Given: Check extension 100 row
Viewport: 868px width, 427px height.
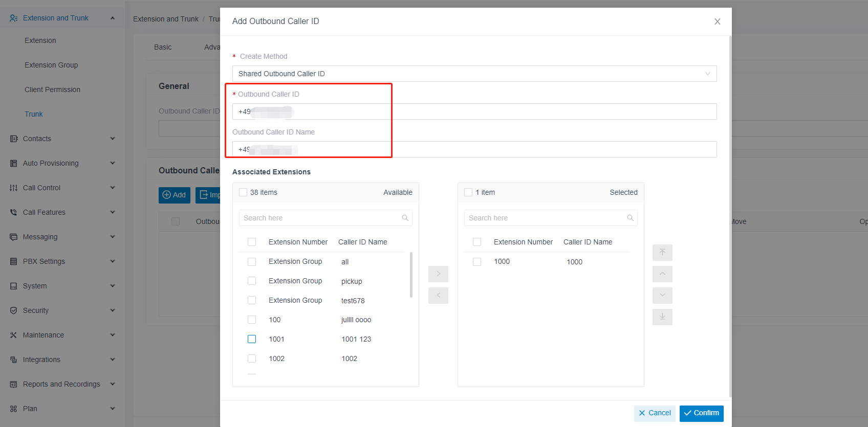Looking at the screenshot, I should point(252,320).
